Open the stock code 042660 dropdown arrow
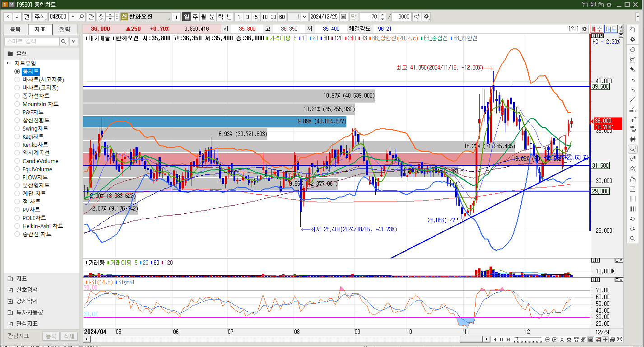Image resolution: width=644 pixels, height=347 pixels. pos(72,16)
